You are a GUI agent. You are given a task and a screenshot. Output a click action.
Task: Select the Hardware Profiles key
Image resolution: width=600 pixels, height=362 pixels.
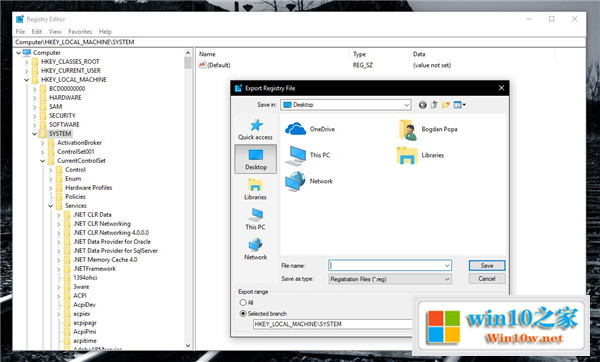88,188
